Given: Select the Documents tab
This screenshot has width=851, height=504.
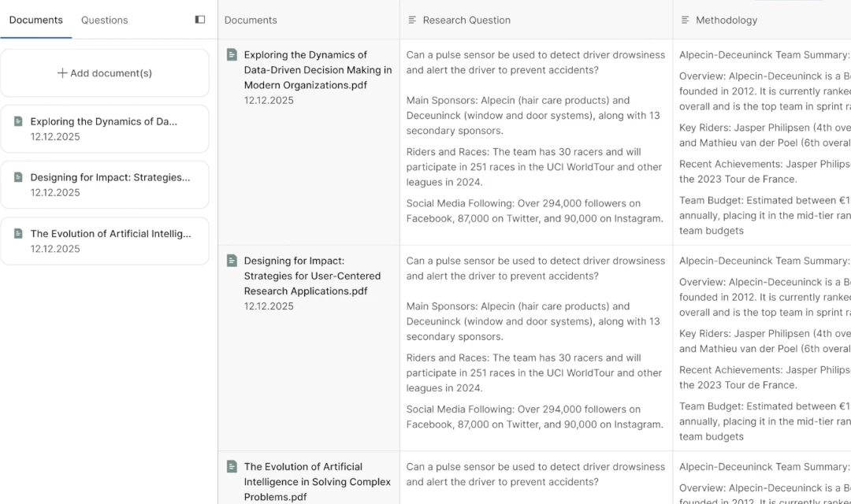Looking at the screenshot, I should tap(36, 20).
